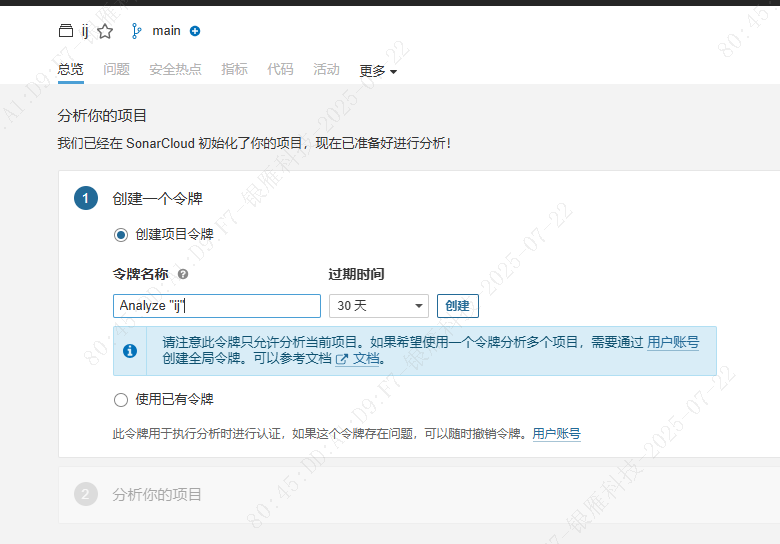Open the 30 天 expiration dropdown
Screen dimensions: 780x544
[379, 306]
